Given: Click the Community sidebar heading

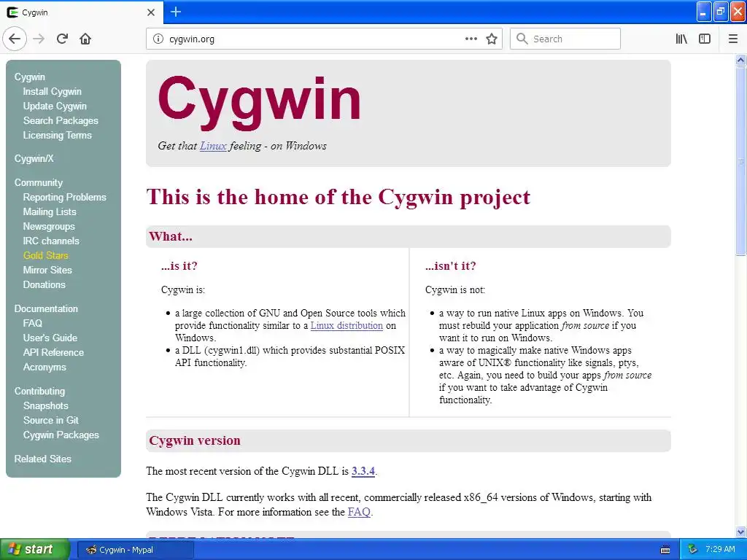Looking at the screenshot, I should 39,183.
